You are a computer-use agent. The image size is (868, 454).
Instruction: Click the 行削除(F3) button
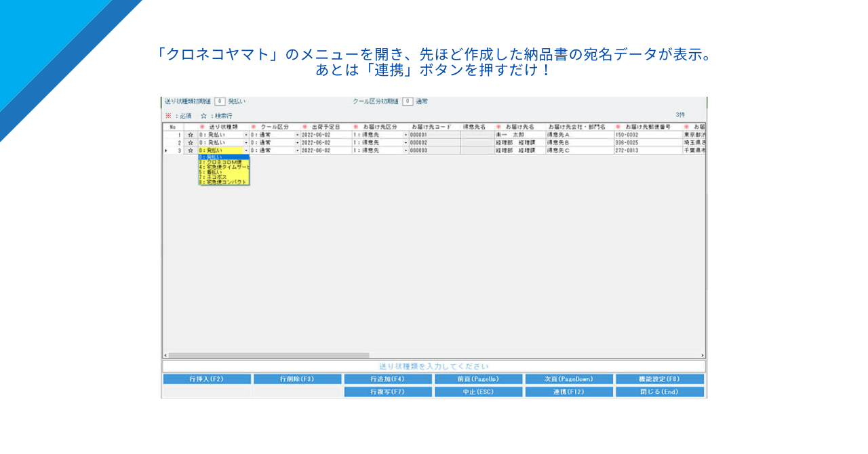(298, 379)
